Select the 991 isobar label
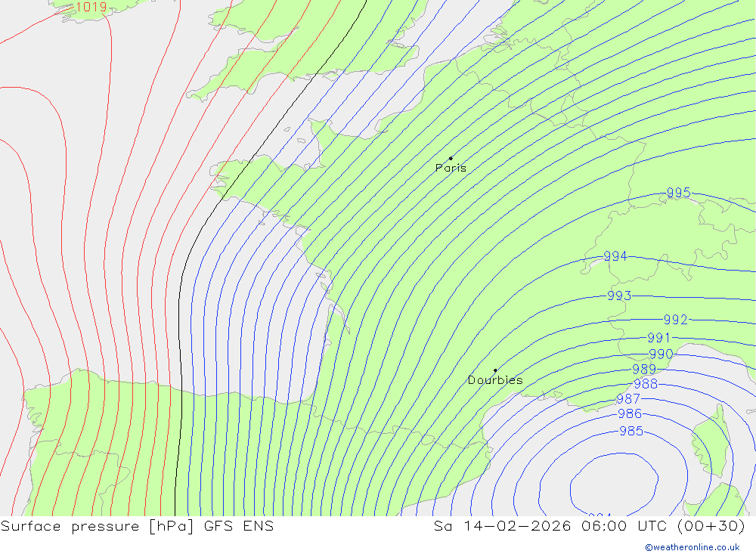The height and width of the screenshot is (554, 756). [658, 338]
